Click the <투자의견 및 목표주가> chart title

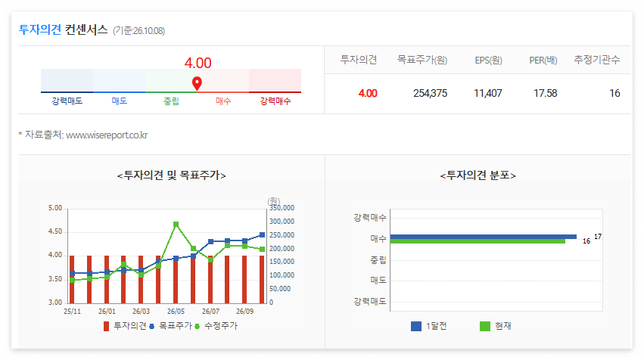[x=171, y=175]
